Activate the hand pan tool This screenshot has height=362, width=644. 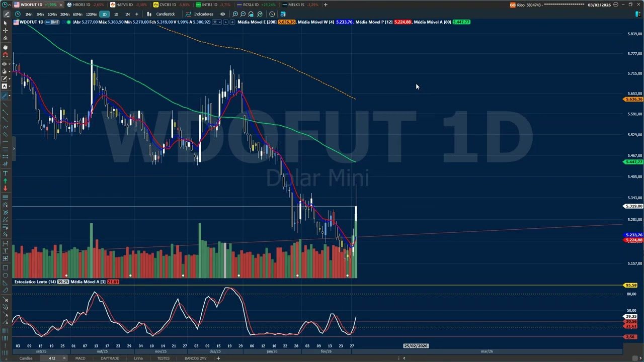pos(5,47)
